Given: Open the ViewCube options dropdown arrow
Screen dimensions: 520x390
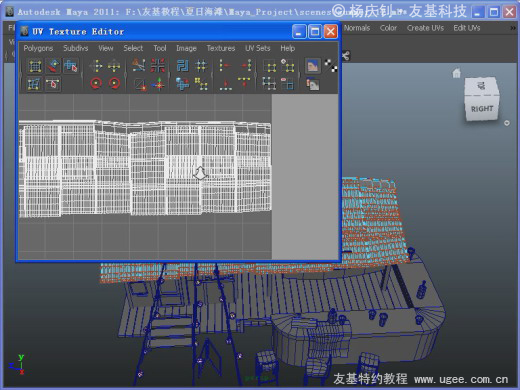Looking at the screenshot, I should pos(507,123).
